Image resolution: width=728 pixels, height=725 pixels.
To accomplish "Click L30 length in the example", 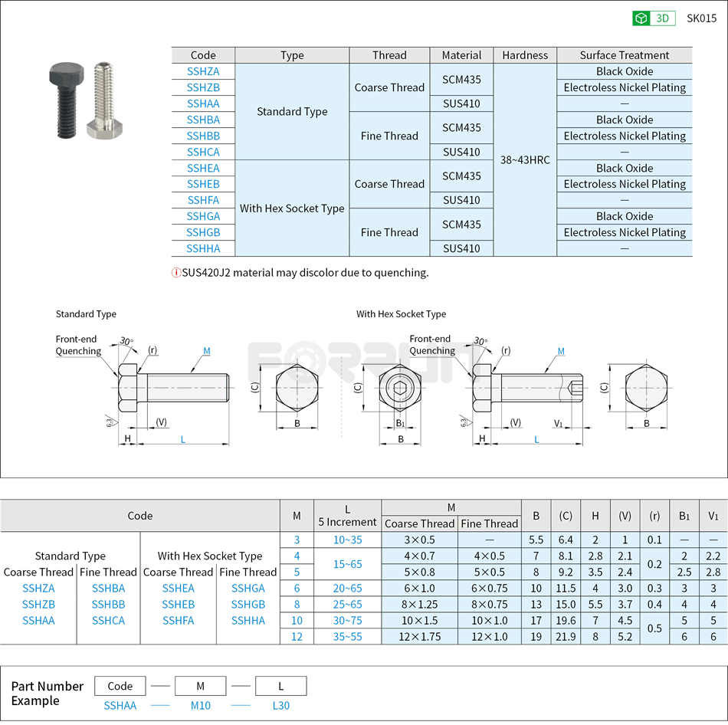I will pyautogui.click(x=281, y=706).
